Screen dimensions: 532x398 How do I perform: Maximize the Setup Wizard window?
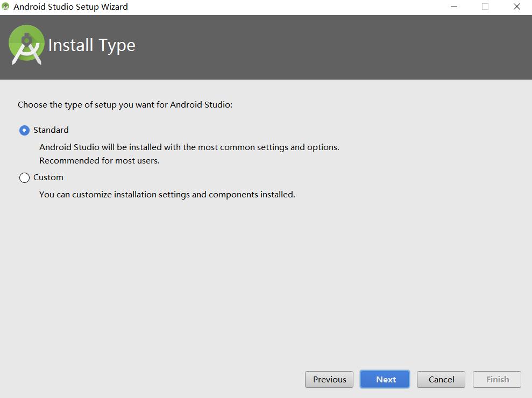click(485, 7)
